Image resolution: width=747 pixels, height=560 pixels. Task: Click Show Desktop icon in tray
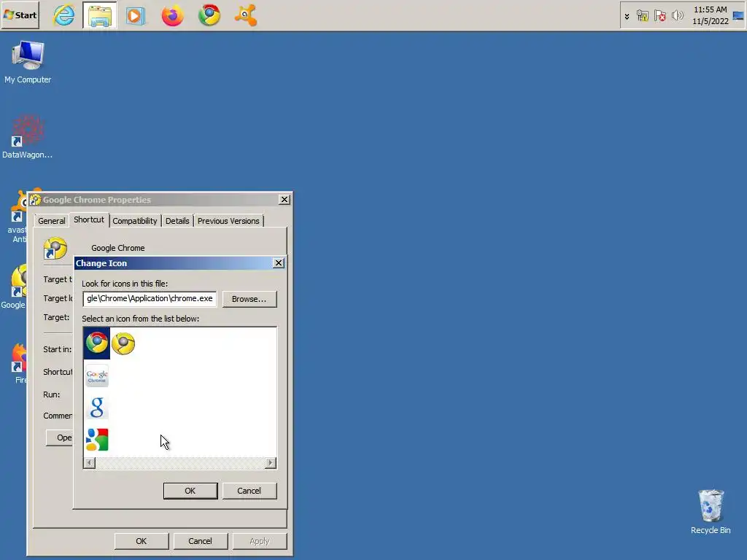click(x=738, y=16)
